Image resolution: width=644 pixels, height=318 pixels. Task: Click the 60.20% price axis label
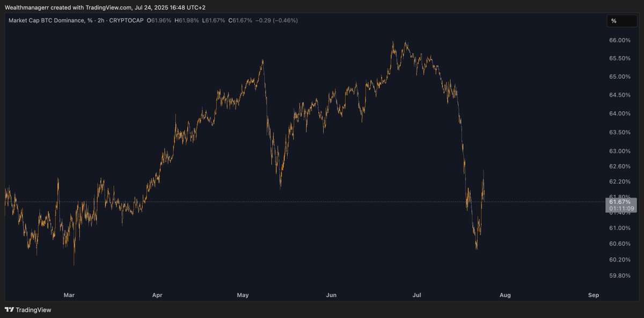620,260
